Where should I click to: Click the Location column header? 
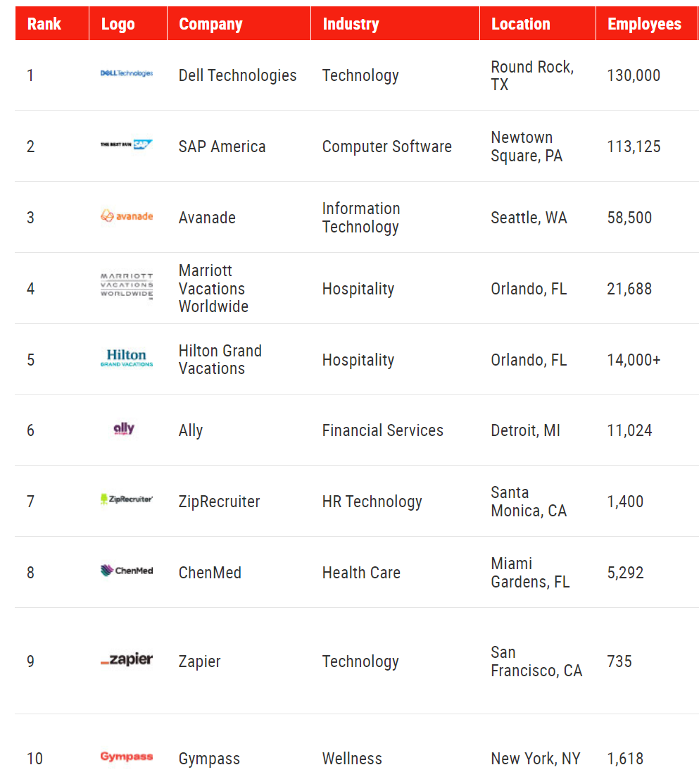(x=520, y=24)
